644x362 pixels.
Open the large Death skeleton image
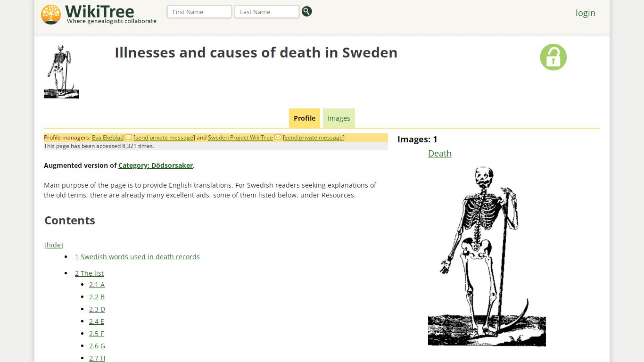(487, 256)
